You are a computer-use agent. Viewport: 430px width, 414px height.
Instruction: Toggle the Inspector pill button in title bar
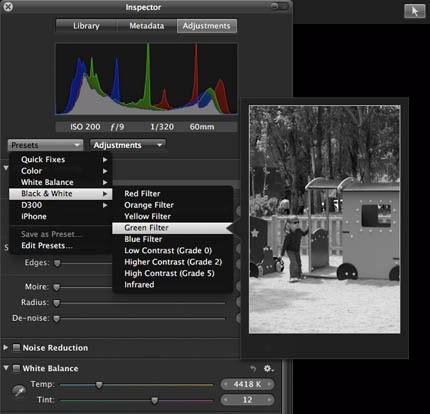point(279,6)
